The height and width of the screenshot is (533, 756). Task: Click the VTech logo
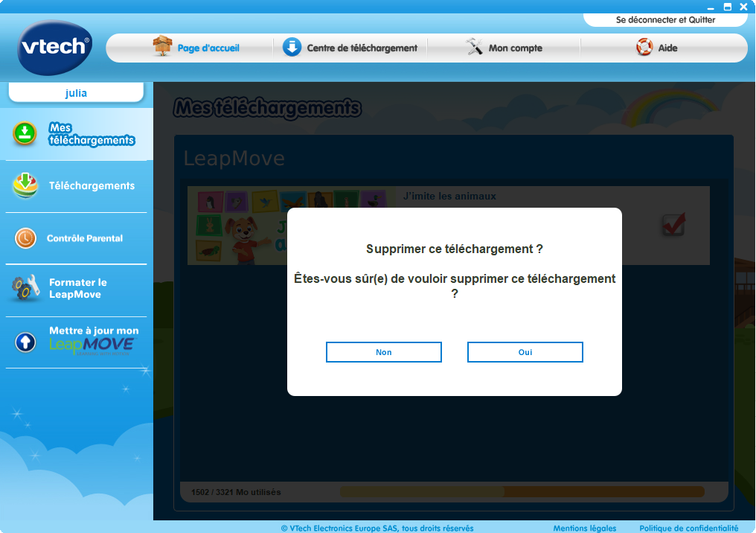(54, 48)
